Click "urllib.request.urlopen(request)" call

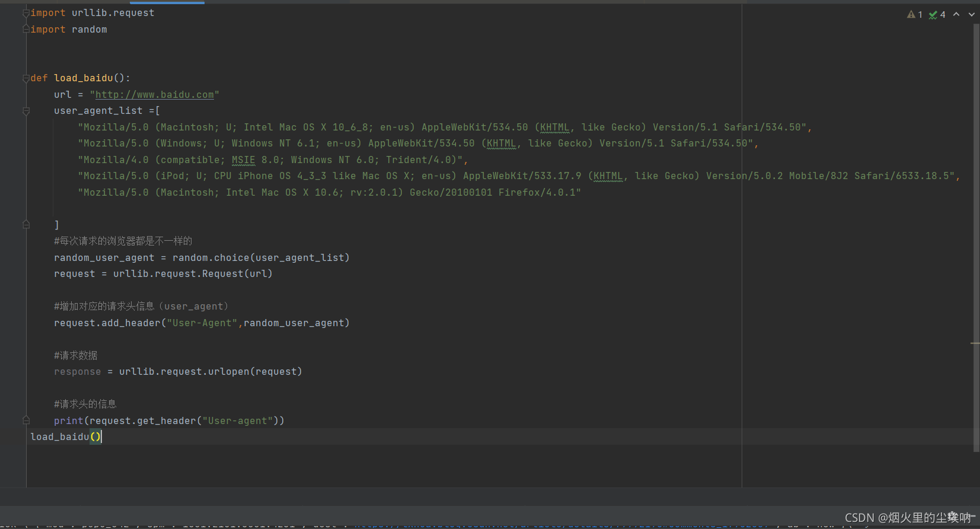(210, 372)
